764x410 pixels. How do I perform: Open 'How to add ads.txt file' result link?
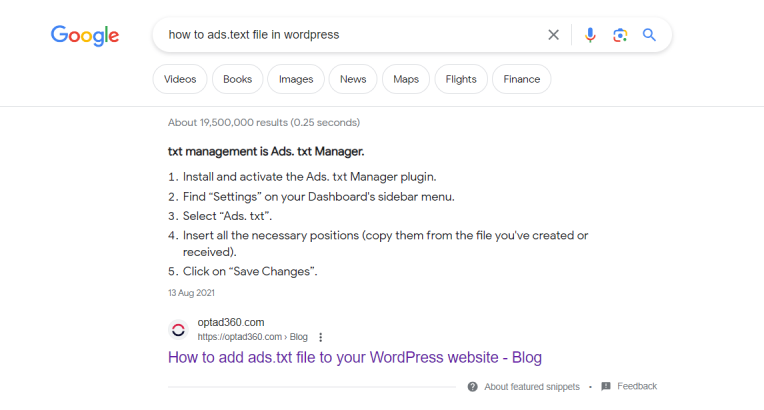coord(355,357)
